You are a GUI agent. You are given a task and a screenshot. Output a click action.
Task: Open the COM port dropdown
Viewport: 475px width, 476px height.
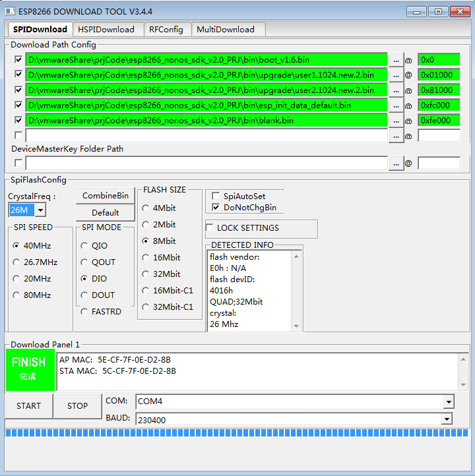(x=449, y=402)
